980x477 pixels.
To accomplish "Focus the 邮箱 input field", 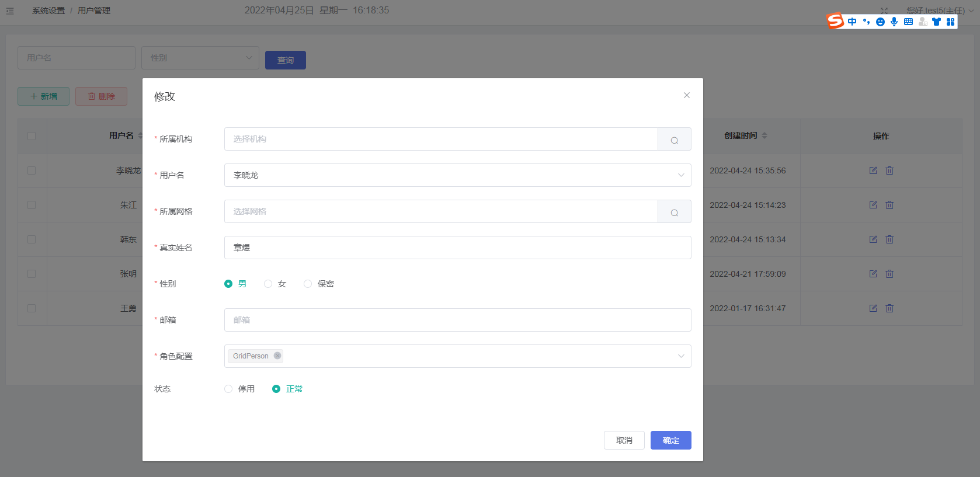I will tap(458, 320).
